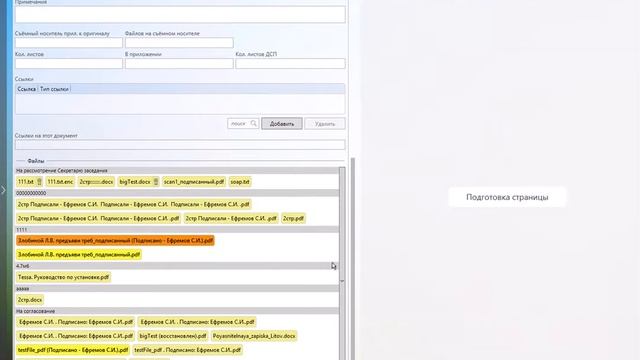Click the files list scrollbar down arrow
This screenshot has height=360, width=640.
coord(342,281)
